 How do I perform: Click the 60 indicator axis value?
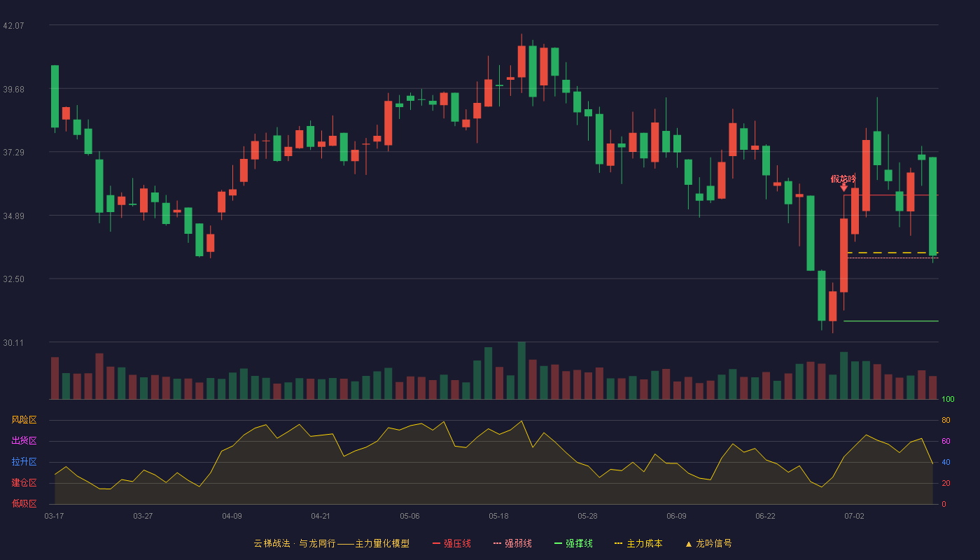[x=946, y=441]
